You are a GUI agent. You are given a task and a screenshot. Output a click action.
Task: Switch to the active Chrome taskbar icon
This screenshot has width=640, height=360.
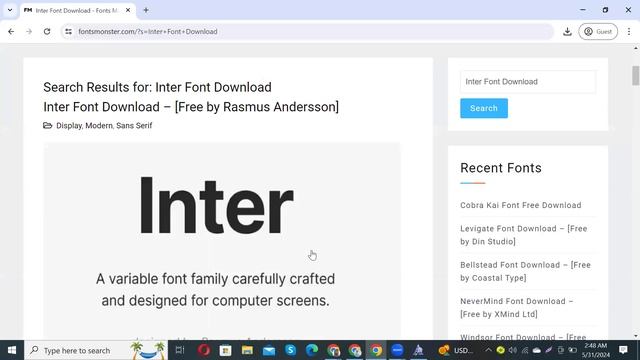376,350
